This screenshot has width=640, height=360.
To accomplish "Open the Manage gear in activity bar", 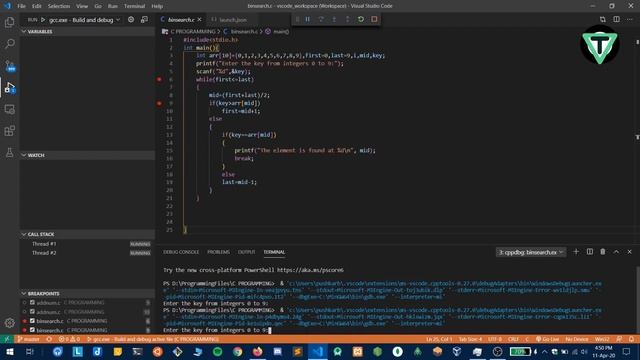I will [x=9, y=323].
